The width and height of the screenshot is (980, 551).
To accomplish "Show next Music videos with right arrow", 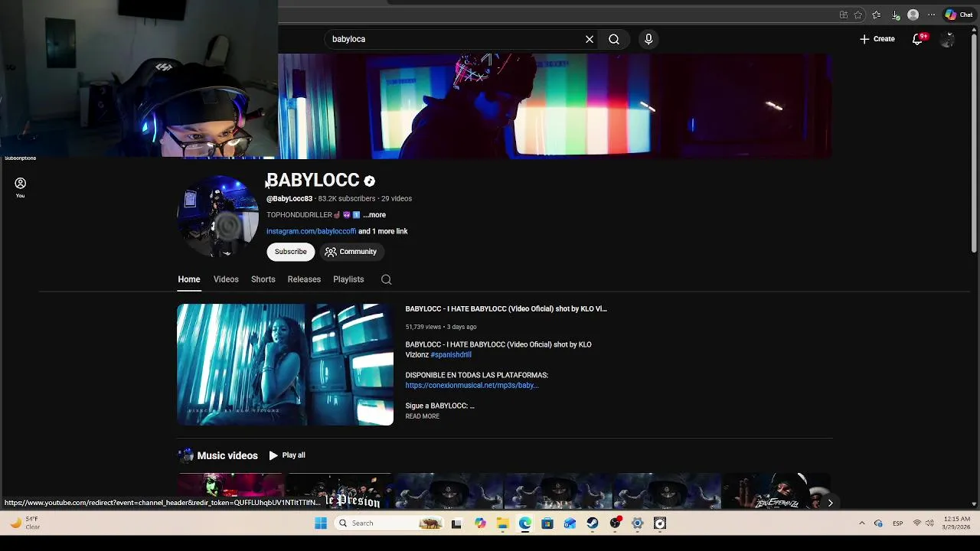I will coord(830,503).
